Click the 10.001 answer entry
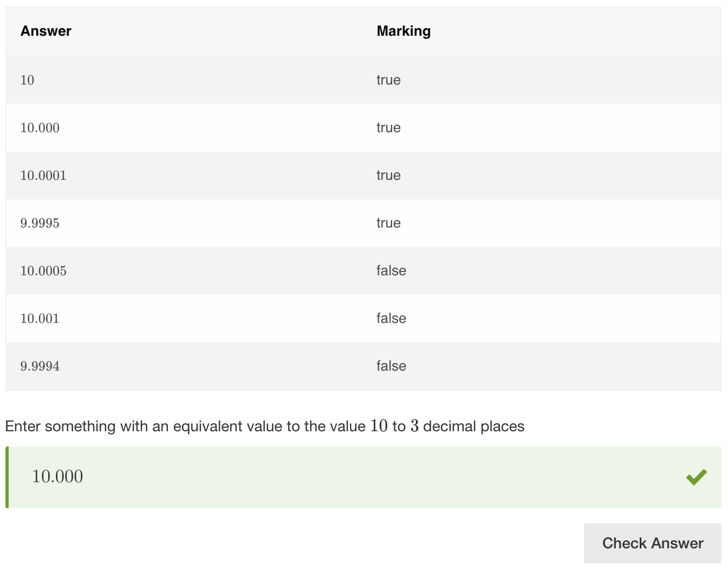The image size is (728, 570). (x=40, y=319)
